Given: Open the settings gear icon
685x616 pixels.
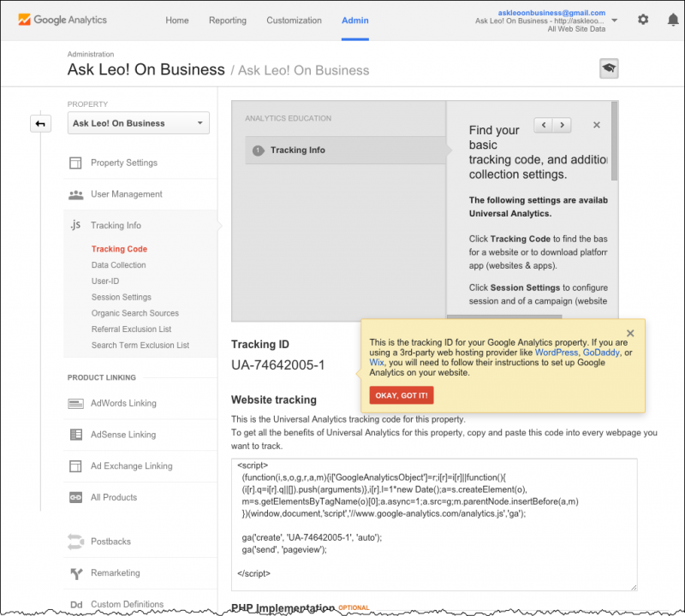Looking at the screenshot, I should pos(643,20).
